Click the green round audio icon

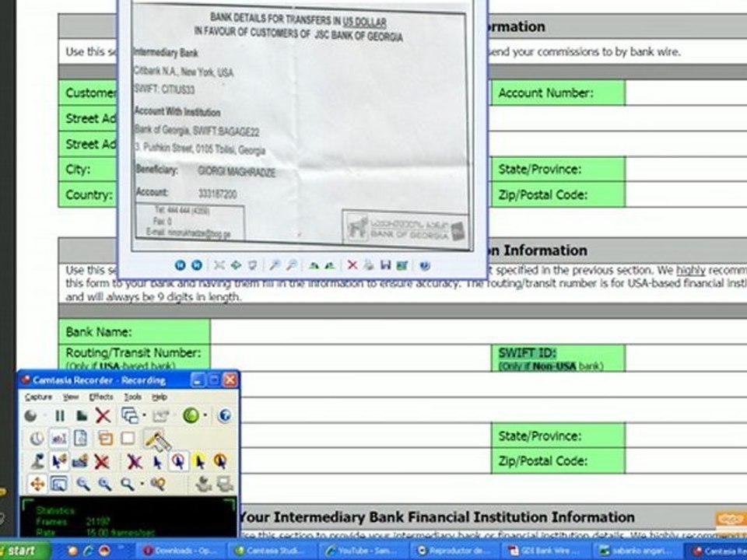point(191,415)
